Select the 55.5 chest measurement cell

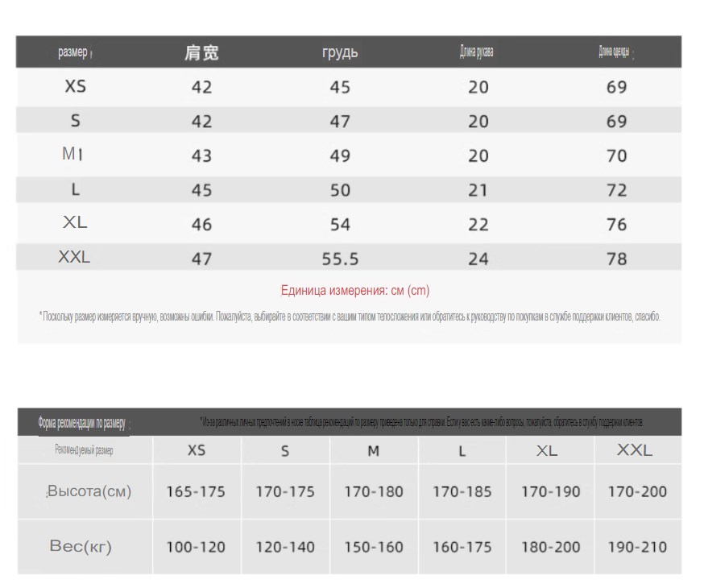pos(341,259)
